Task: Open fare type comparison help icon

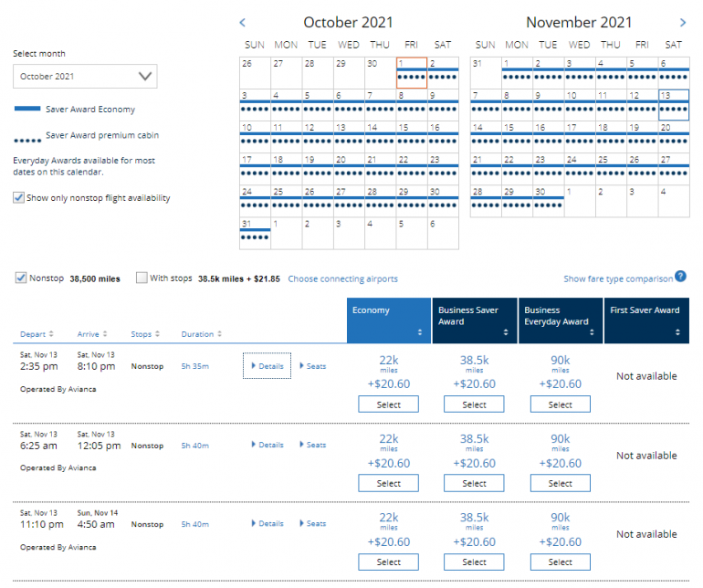Action: tap(680, 278)
